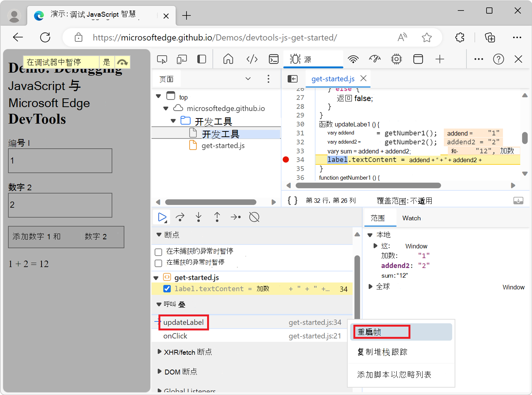The width and height of the screenshot is (532, 395).
Task: Select 重启帧 from the context menu
Action: coord(381,331)
